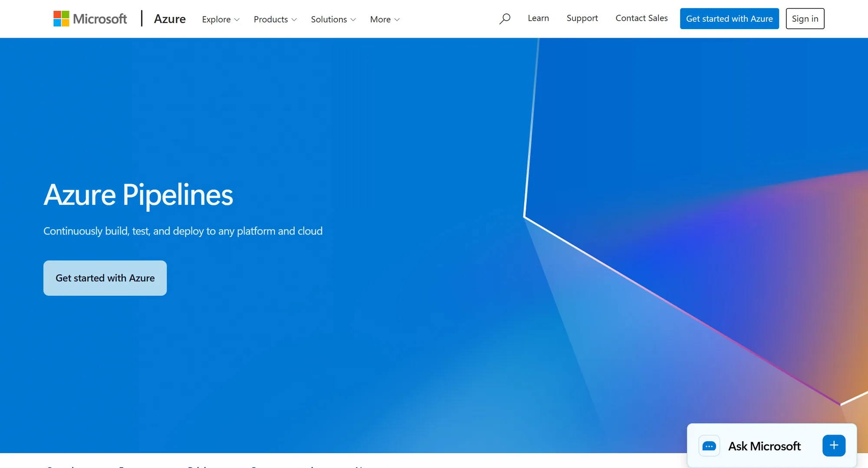Image resolution: width=868 pixels, height=468 pixels.
Task: Open the Learn link in header
Action: pos(538,18)
